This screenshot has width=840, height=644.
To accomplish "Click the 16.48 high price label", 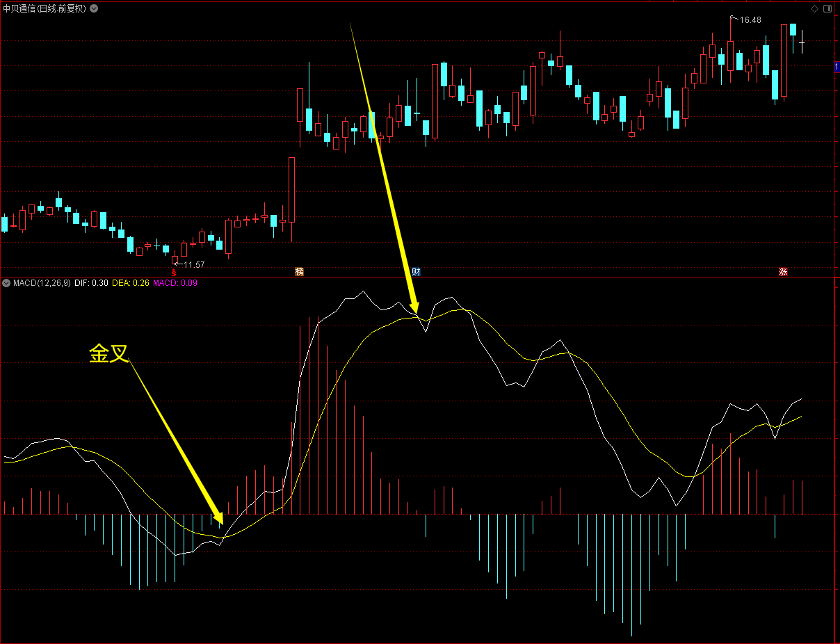I will (x=750, y=20).
